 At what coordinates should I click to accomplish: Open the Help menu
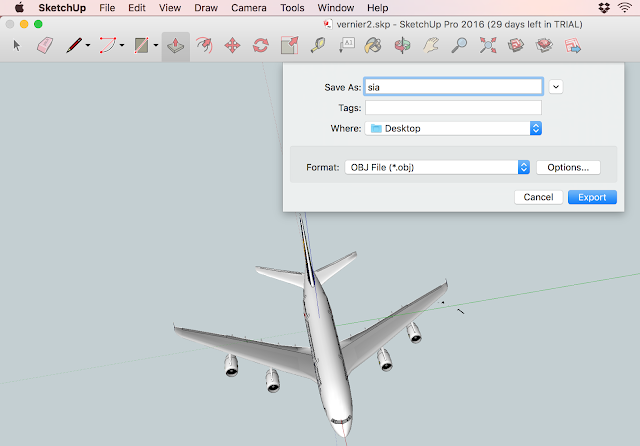pyautogui.click(x=378, y=8)
